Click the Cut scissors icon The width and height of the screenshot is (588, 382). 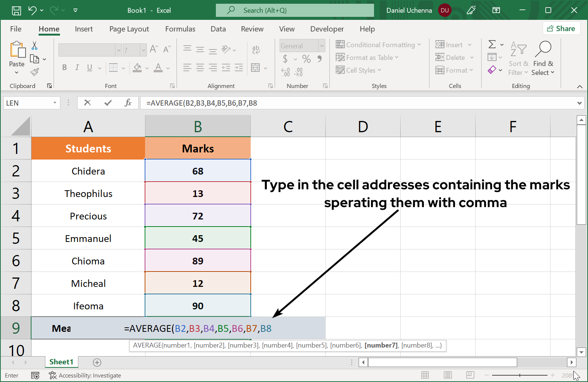click(x=34, y=46)
